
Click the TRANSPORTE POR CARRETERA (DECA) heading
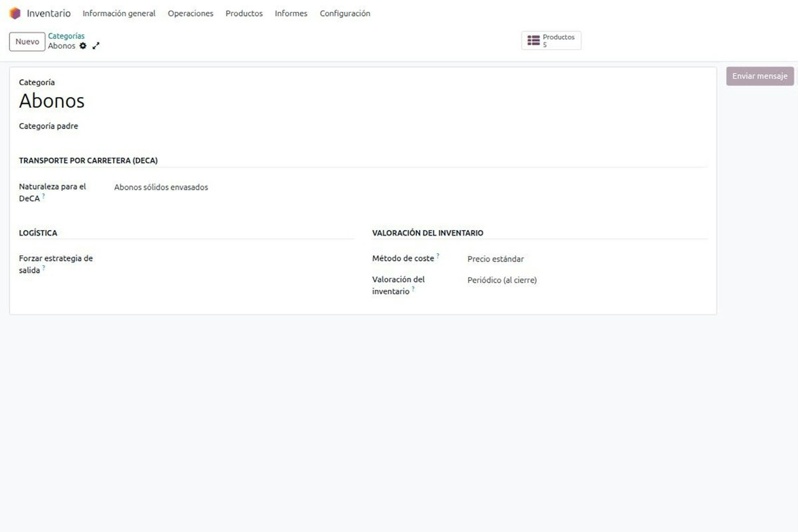(x=88, y=160)
